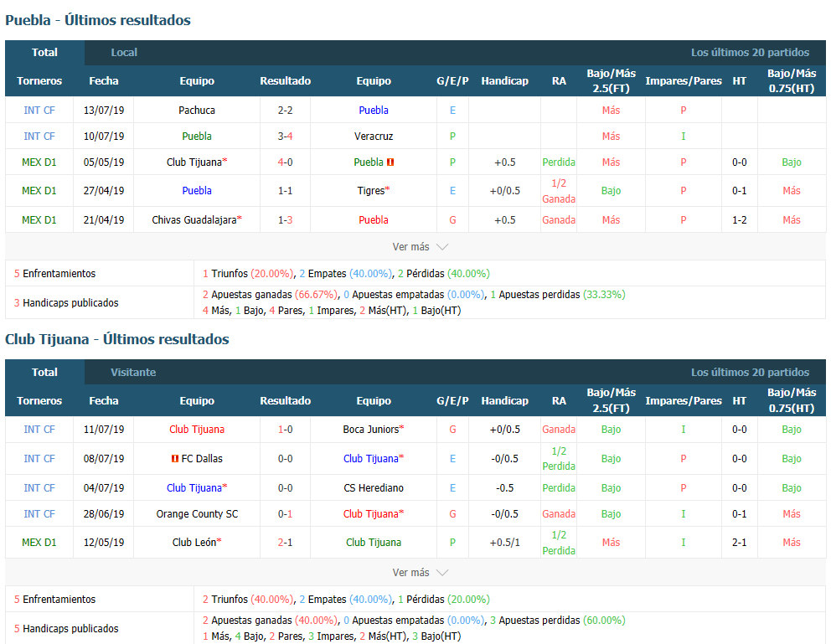Click the date 21/04/19
Screen dimensions: 831x644
click(104, 219)
